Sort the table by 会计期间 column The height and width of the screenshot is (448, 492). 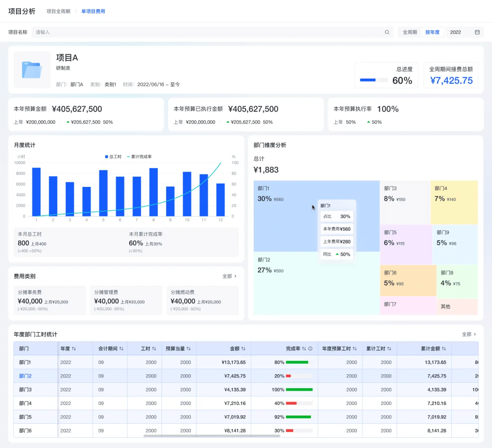[121, 349]
